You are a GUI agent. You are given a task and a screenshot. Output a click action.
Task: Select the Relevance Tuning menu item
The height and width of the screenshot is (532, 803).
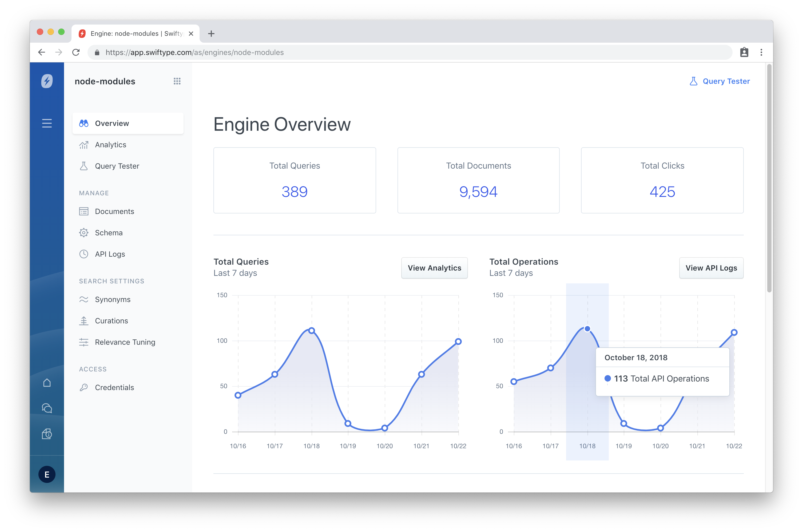click(x=125, y=342)
